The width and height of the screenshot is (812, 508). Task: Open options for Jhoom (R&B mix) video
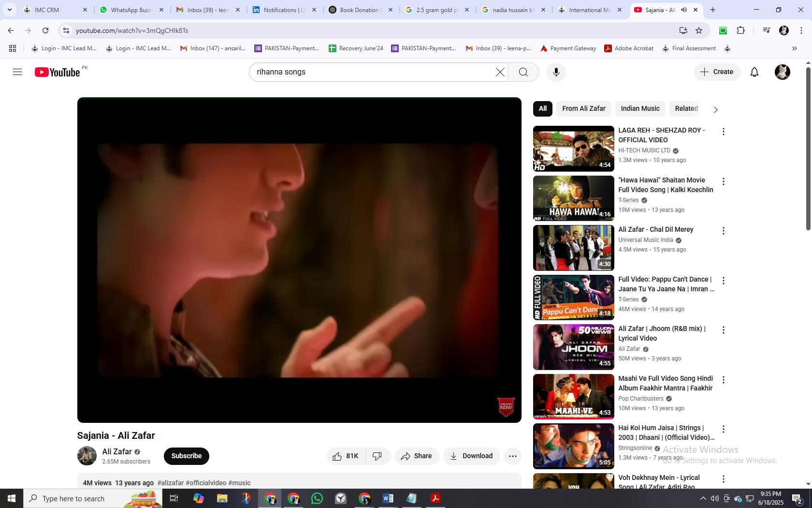pos(724,330)
